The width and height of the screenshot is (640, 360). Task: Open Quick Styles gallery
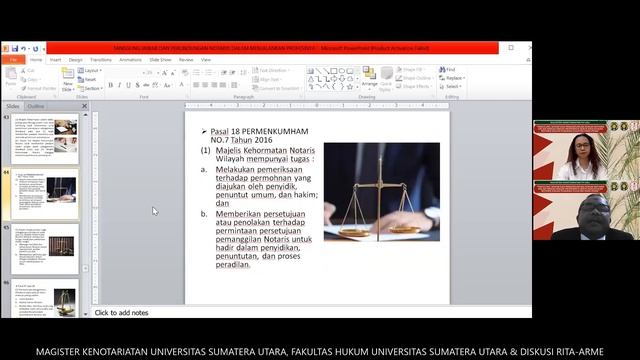pyautogui.click(x=386, y=79)
